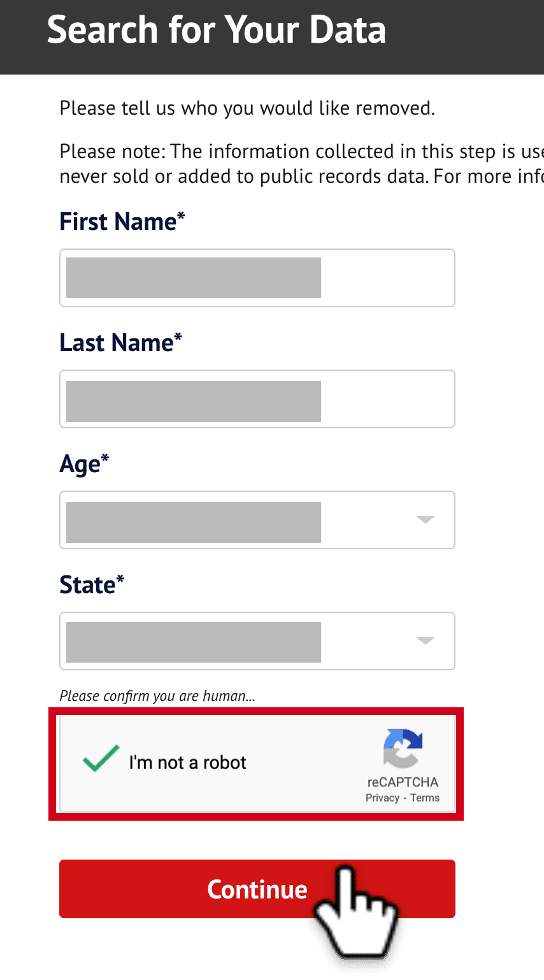The width and height of the screenshot is (544, 980).
Task: Click the "Please confirm you are human" text
Action: pyautogui.click(x=157, y=696)
